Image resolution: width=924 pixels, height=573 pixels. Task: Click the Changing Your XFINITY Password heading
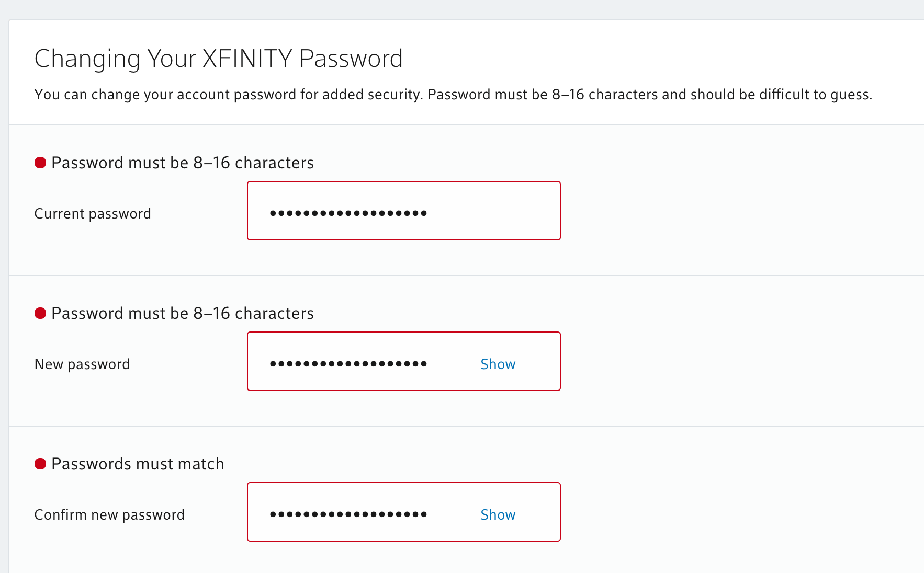pos(218,58)
